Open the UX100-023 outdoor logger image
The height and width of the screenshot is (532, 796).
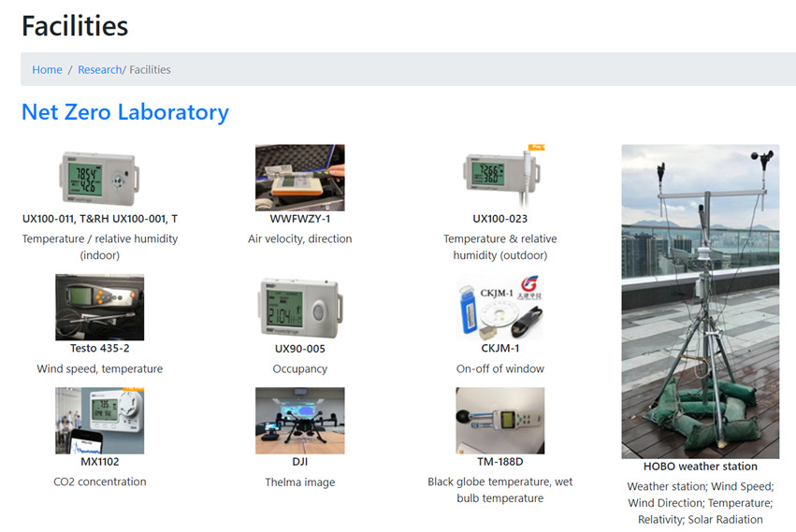[x=503, y=175]
